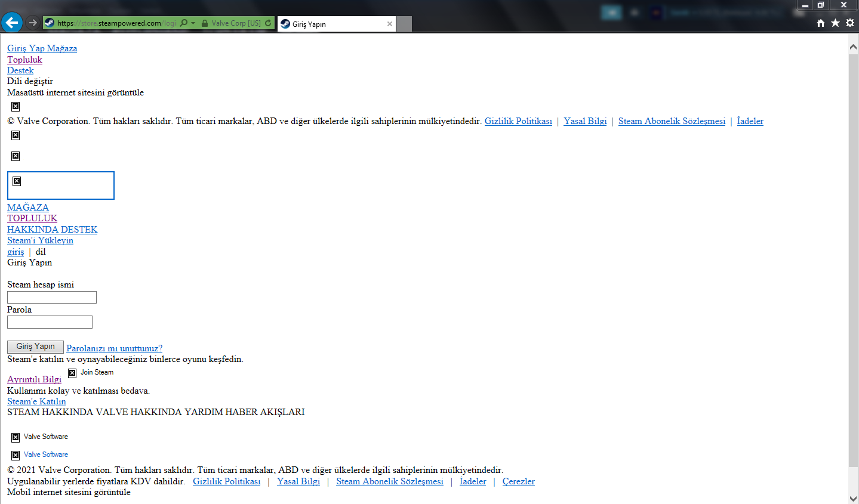Open footer İadeler link
Screen dimensions: 859x504
tap(473, 481)
